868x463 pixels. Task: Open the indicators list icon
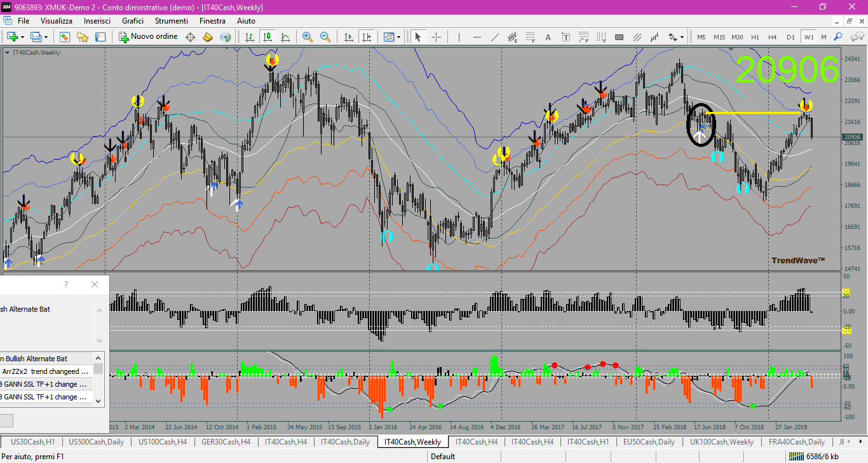388,37
